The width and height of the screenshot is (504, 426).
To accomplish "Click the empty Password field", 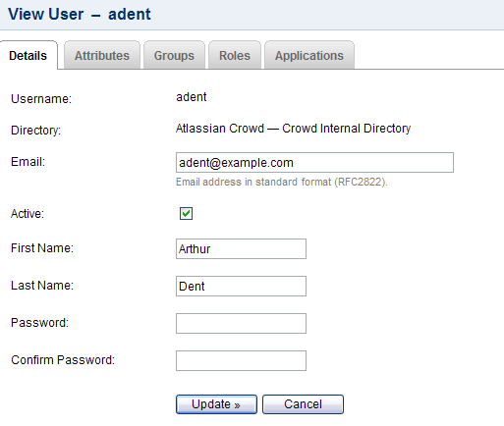I will click(241, 323).
